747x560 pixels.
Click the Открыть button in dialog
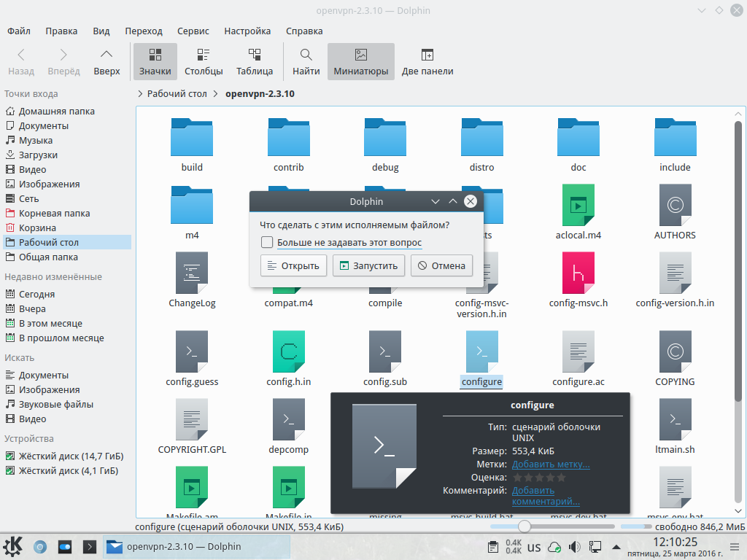coord(293,265)
